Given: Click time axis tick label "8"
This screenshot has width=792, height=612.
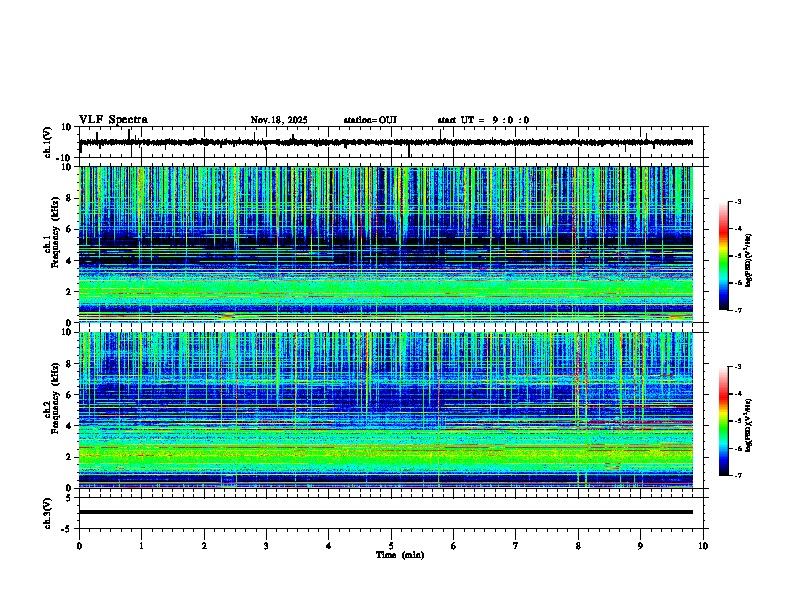Looking at the screenshot, I should click(578, 546).
